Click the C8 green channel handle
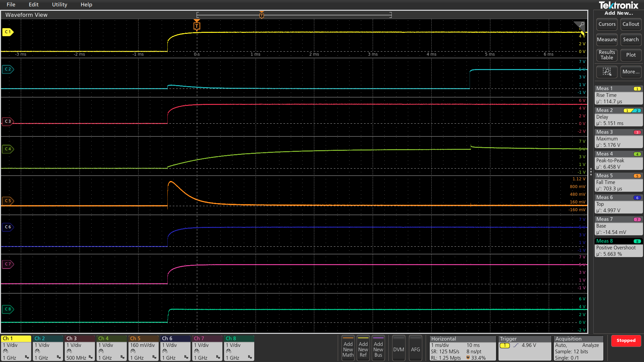Screen dimensions: 644x362 tap(8, 309)
